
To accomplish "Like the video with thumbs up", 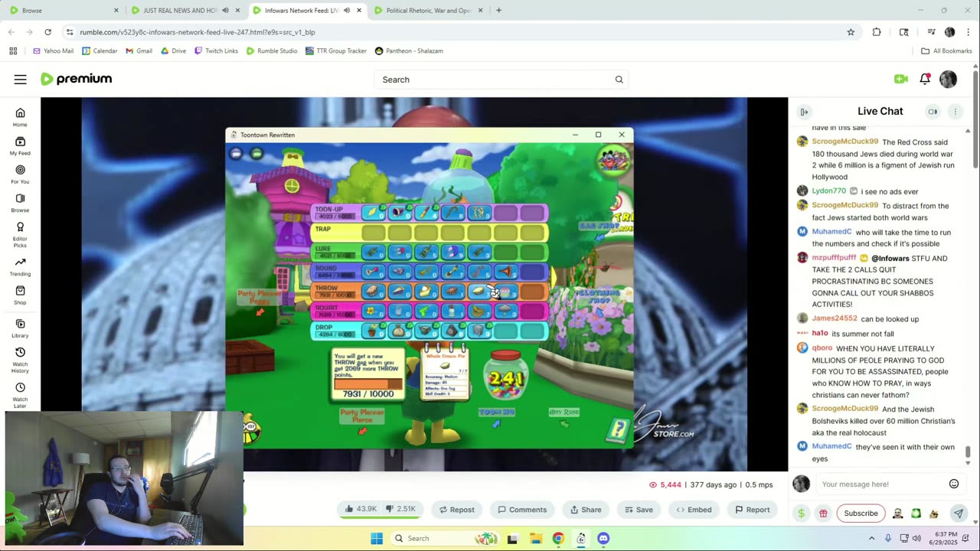I will 360,510.
